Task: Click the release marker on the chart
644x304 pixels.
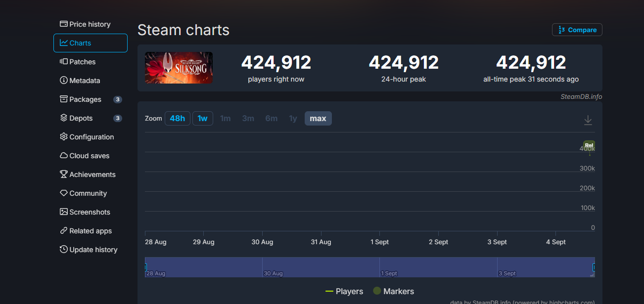Action: coord(589,145)
